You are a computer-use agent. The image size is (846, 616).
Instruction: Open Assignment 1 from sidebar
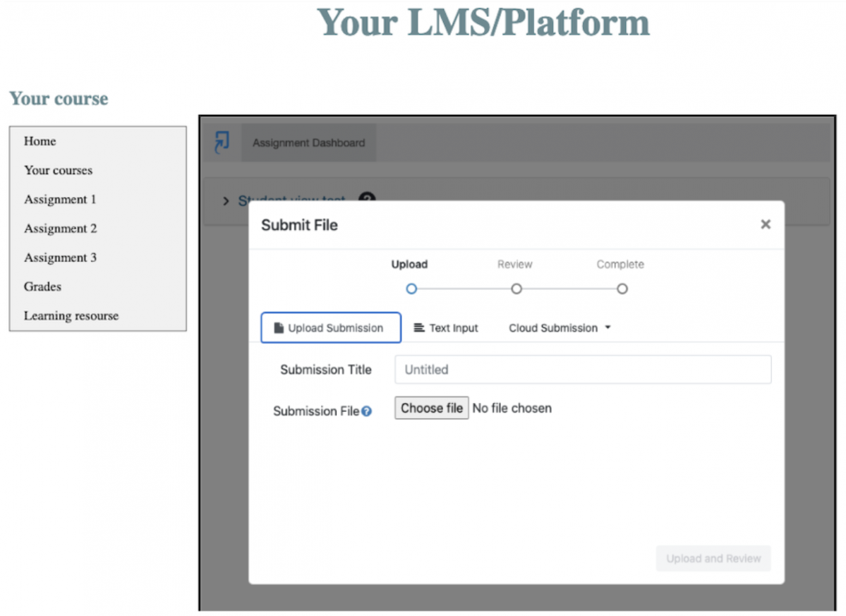(x=60, y=199)
